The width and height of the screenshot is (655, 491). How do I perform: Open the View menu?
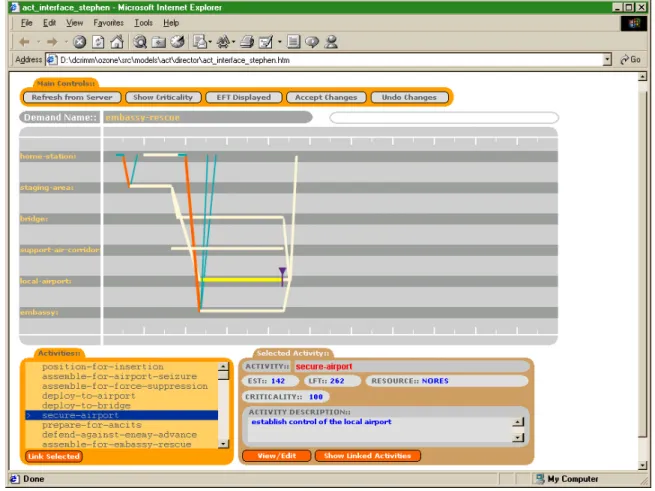click(x=74, y=23)
